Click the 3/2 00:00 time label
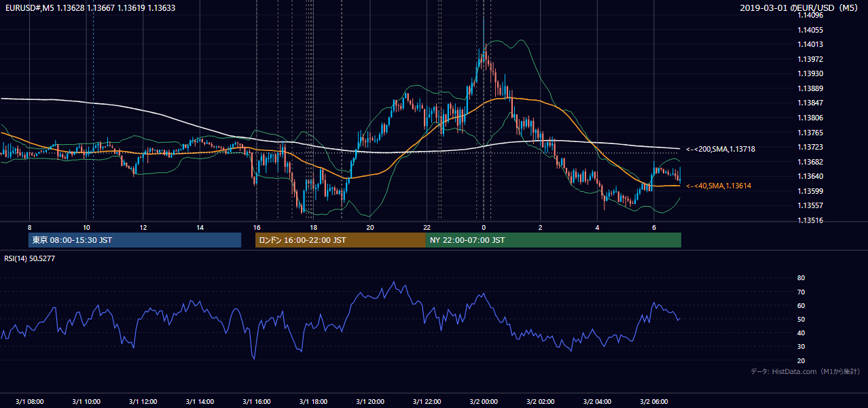This screenshot has height=408, width=868. (484, 401)
